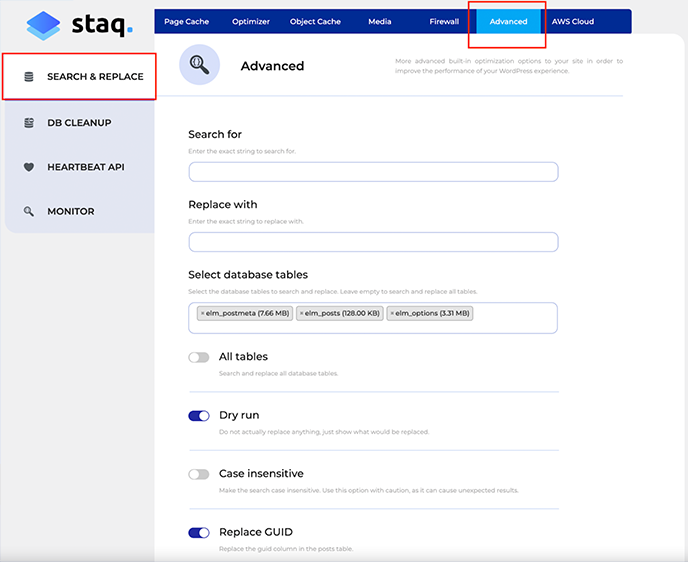
Task: Click the Monitor magnifier icon
Action: (x=29, y=211)
